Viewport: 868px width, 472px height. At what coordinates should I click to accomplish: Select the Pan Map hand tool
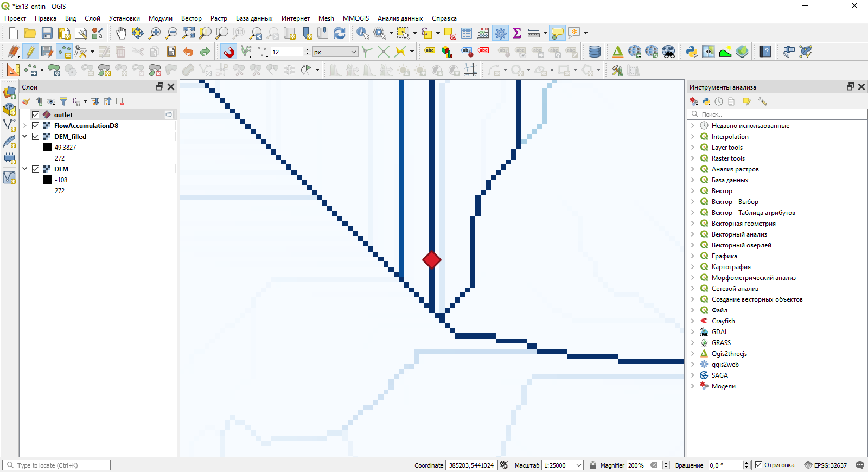[x=121, y=33]
